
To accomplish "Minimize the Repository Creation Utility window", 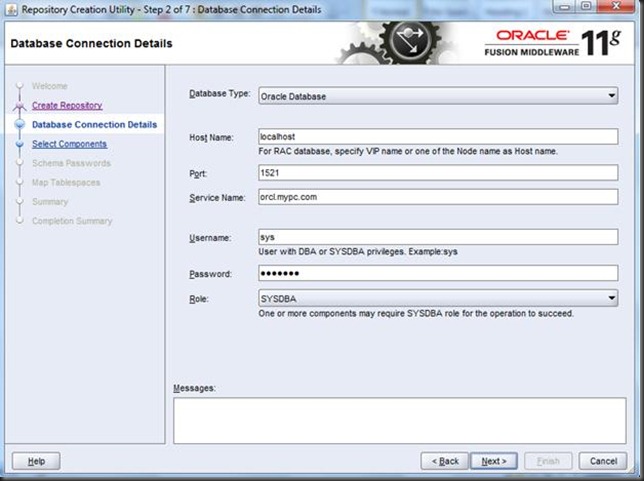I will pyautogui.click(x=565, y=6).
